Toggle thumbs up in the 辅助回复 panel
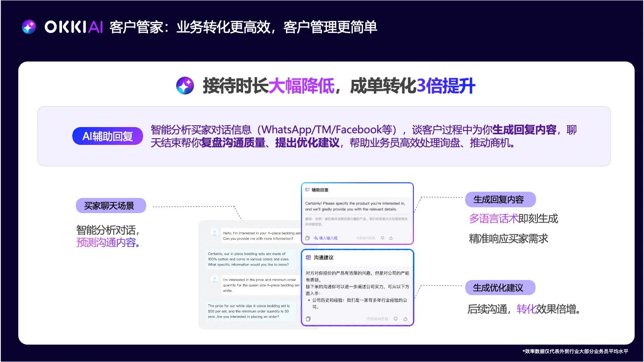Screen dimensions: 644x362 (392, 238)
